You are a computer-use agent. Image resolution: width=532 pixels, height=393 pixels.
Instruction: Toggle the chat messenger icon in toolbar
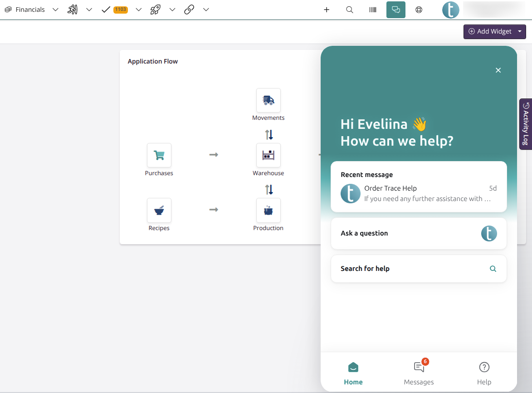tap(395, 10)
